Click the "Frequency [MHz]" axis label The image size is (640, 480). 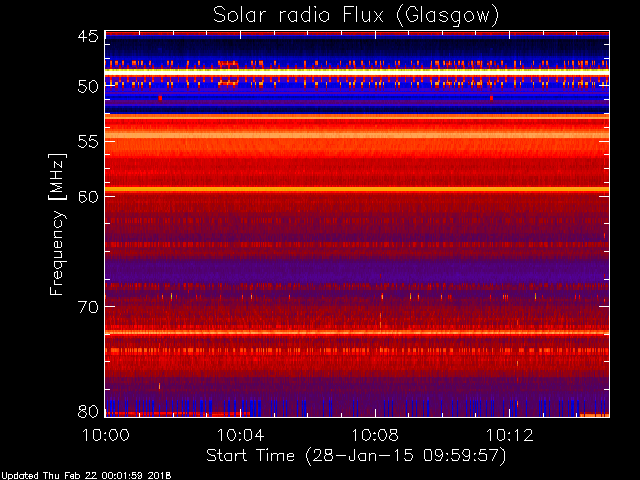click(x=57, y=224)
